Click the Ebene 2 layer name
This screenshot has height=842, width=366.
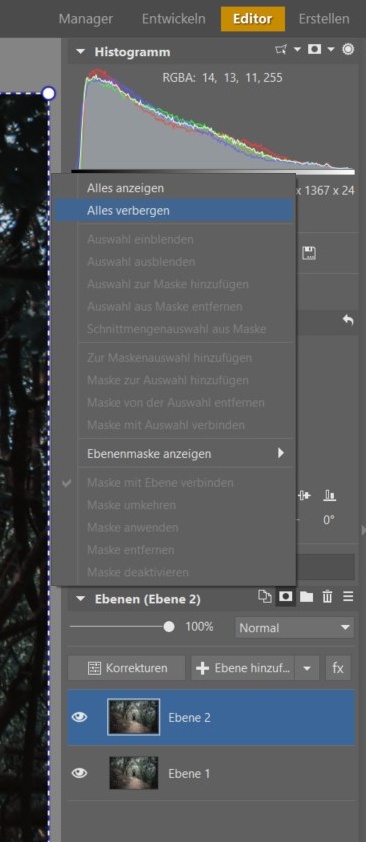pos(189,717)
